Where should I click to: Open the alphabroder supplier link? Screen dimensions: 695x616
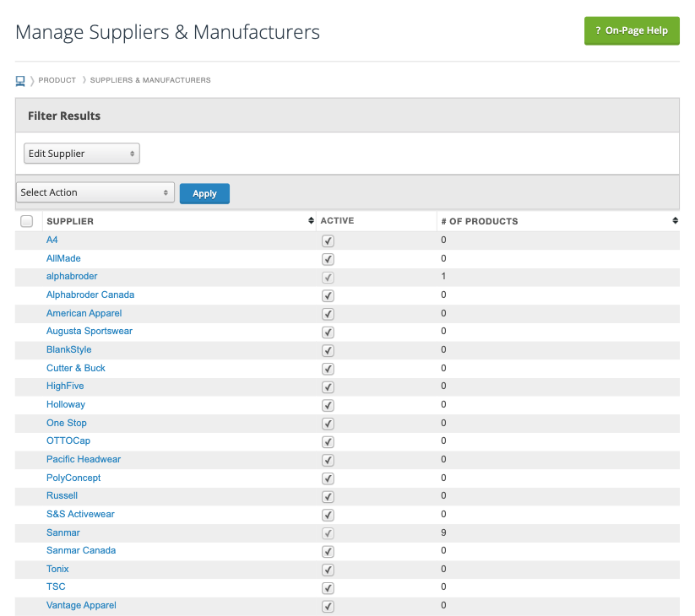click(x=72, y=276)
